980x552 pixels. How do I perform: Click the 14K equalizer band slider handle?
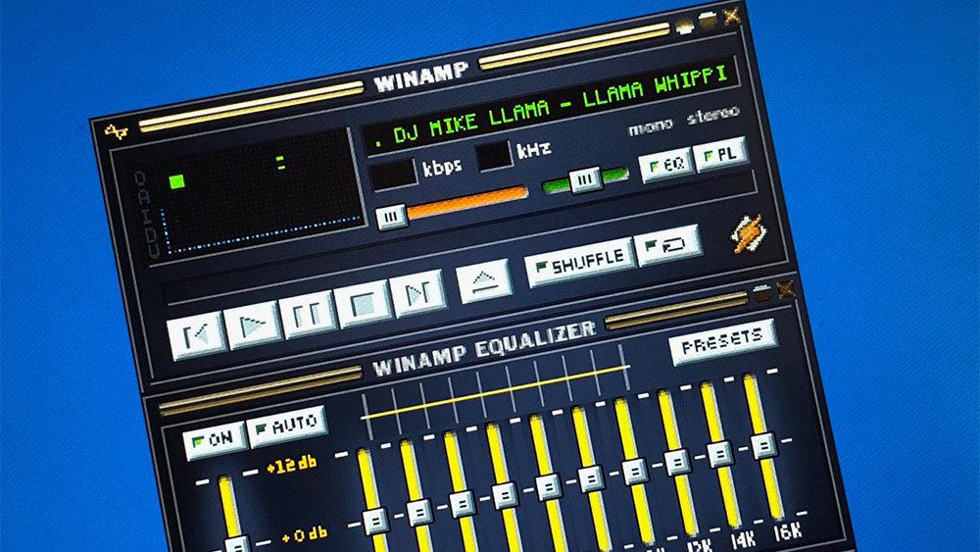(x=720, y=454)
